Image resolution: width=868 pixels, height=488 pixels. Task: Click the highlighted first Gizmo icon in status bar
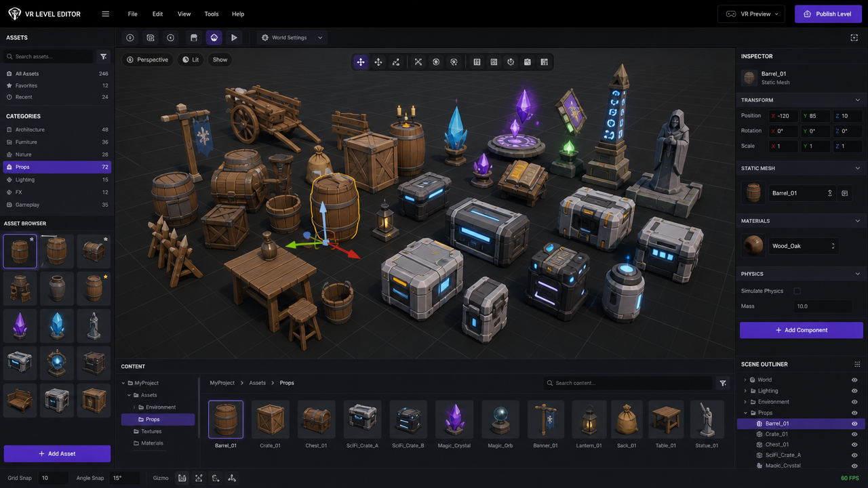coord(182,478)
